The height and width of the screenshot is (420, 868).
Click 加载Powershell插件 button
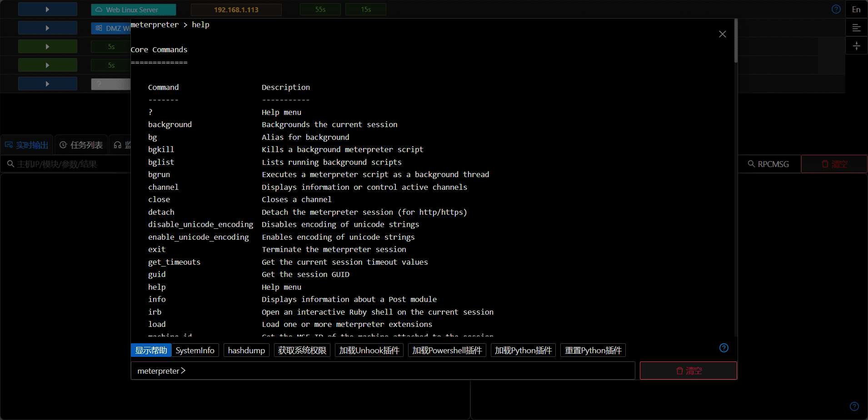(x=447, y=350)
